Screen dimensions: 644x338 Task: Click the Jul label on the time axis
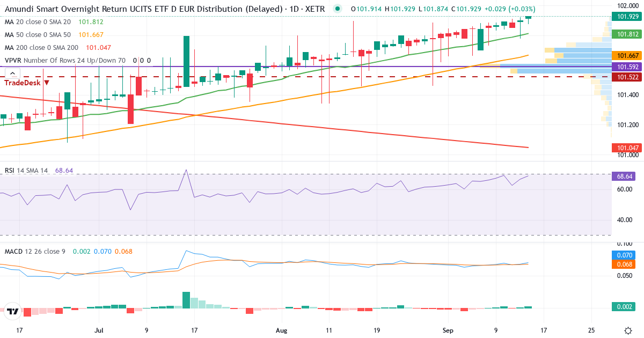pos(99,330)
